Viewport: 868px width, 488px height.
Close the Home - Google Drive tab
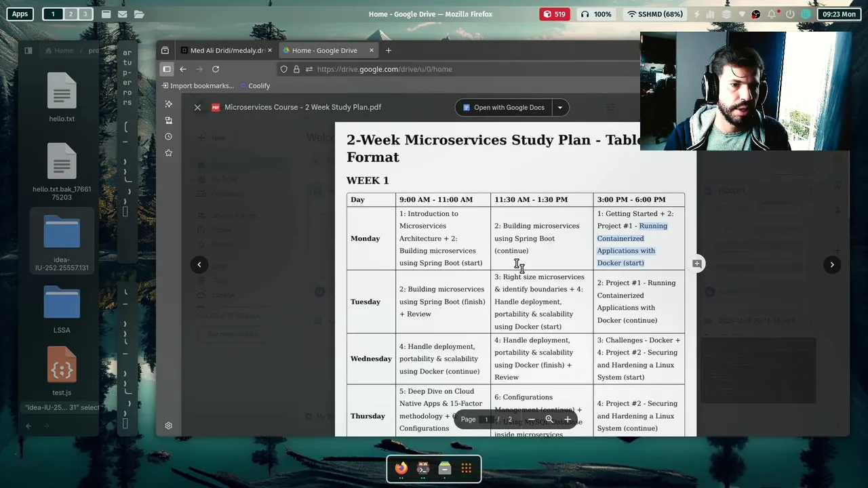[x=371, y=50]
